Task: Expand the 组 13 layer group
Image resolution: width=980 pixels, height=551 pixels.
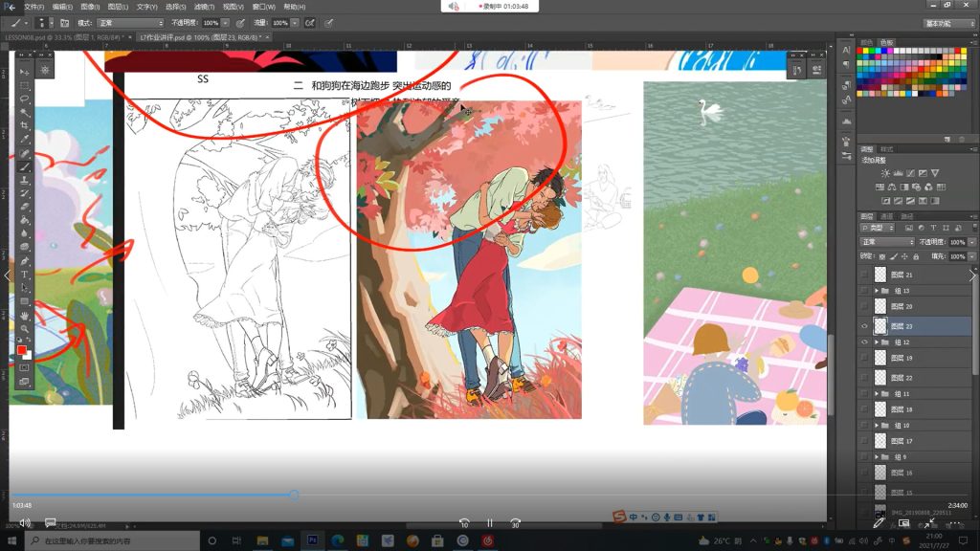Action: click(877, 290)
